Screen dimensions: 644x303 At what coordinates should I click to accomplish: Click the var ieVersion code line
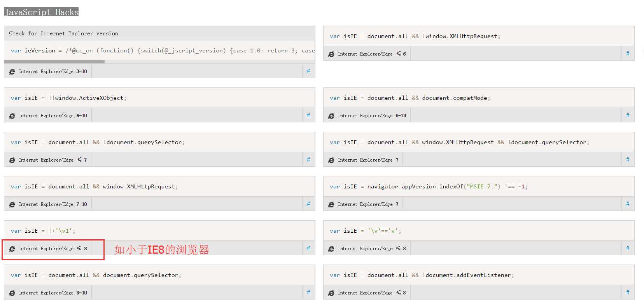pyautogui.click(x=163, y=50)
